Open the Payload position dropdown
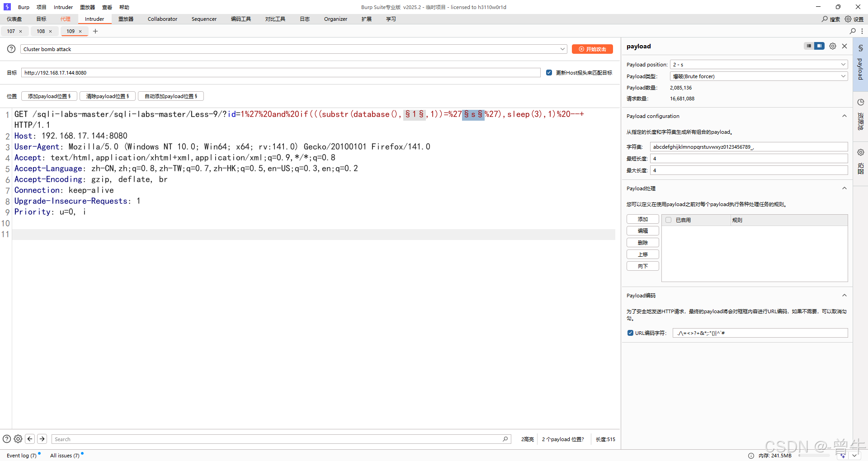Image resolution: width=868 pixels, height=461 pixels. (759, 65)
